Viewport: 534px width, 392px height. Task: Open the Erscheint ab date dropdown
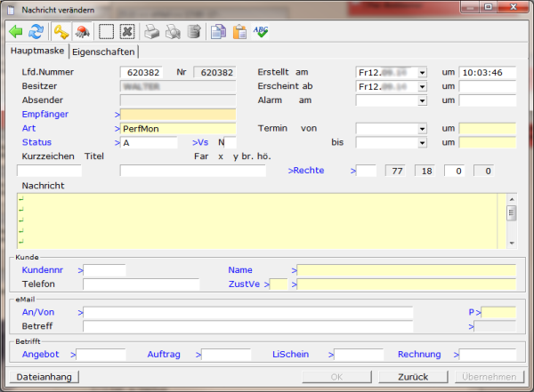(422, 86)
